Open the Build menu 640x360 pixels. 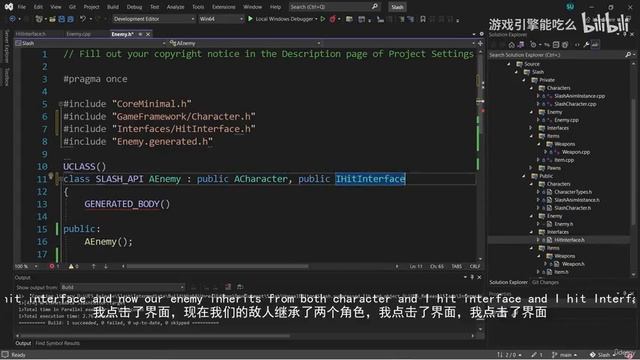[x=113, y=7]
